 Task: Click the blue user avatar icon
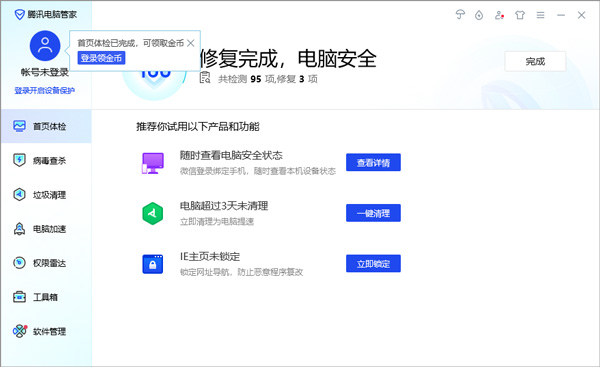[x=45, y=46]
